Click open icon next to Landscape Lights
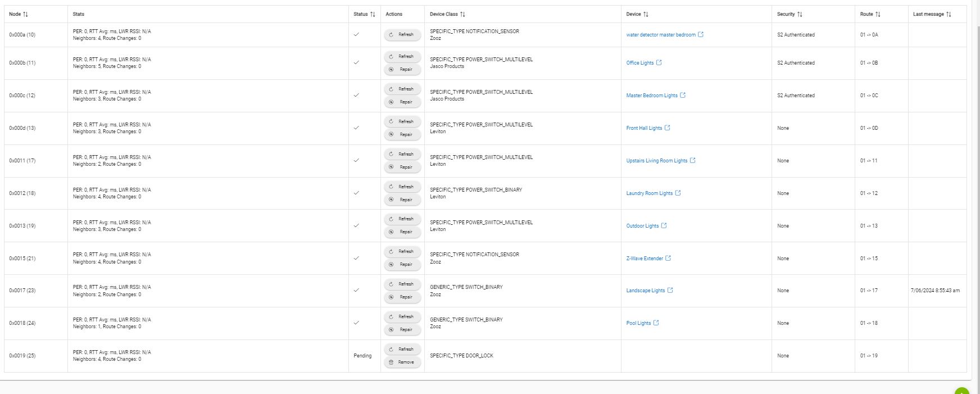Screen dimensions: 980x394 coord(670,291)
